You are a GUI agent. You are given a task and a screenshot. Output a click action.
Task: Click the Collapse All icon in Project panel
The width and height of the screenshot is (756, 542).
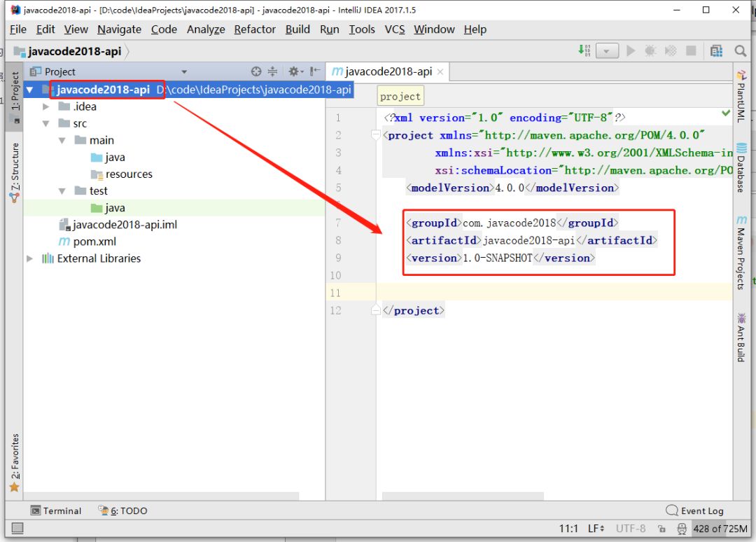272,71
